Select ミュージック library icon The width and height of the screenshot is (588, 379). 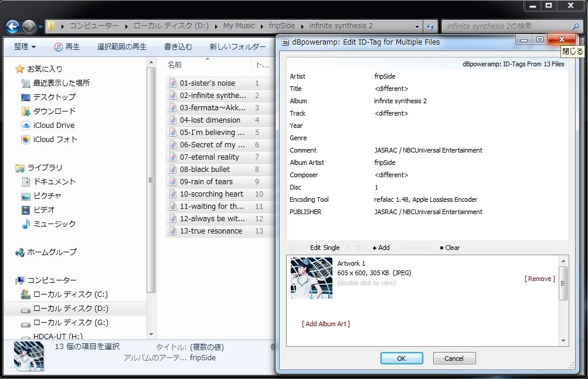[26, 224]
